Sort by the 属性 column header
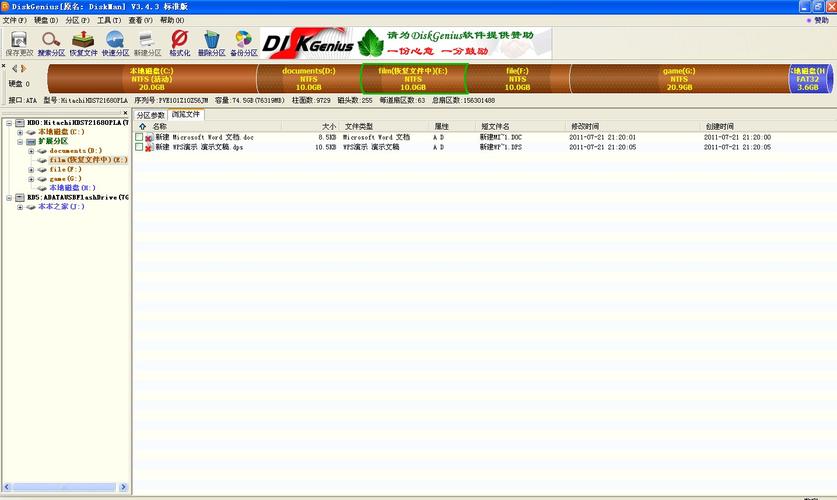 [x=453, y=126]
